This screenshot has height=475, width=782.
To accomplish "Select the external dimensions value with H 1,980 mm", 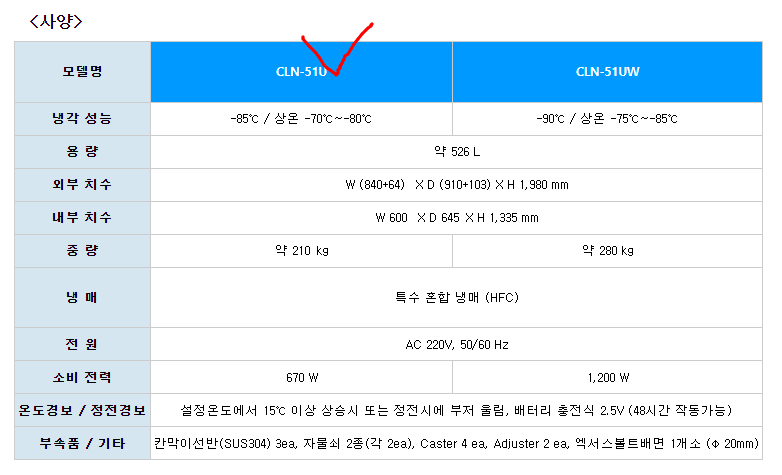I will pyautogui.click(x=456, y=185).
